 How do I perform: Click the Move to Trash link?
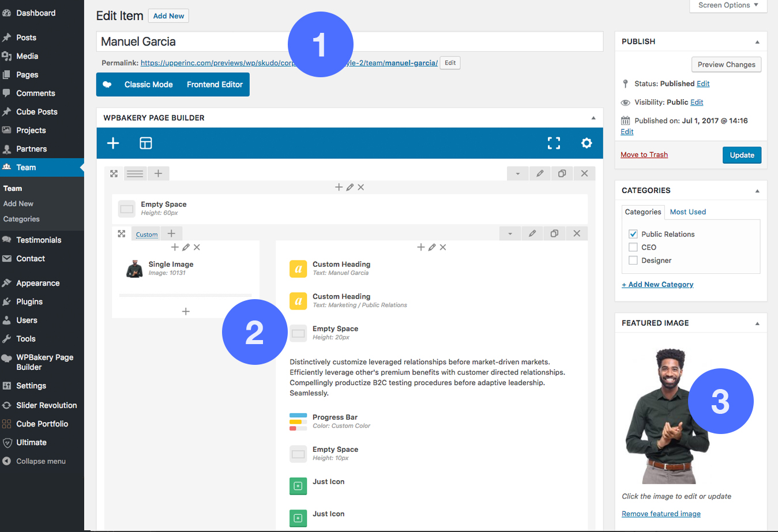[644, 154]
